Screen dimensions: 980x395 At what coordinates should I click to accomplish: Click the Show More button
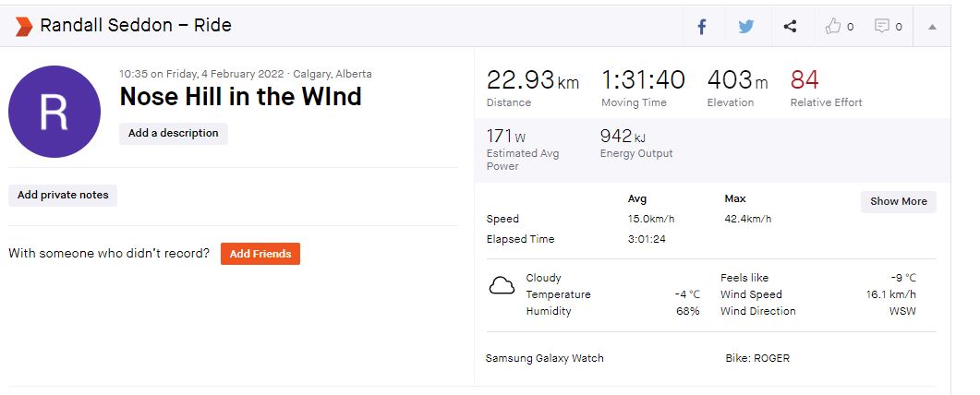click(x=898, y=201)
